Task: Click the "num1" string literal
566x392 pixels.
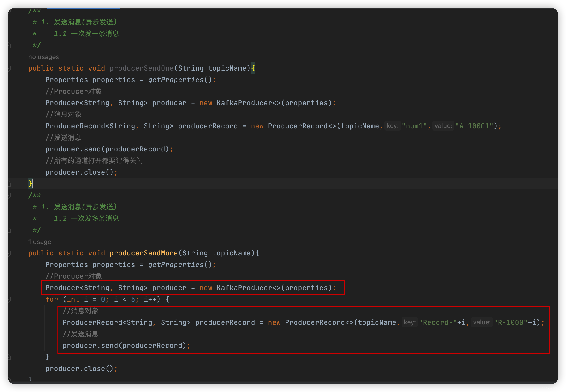Action: point(414,126)
